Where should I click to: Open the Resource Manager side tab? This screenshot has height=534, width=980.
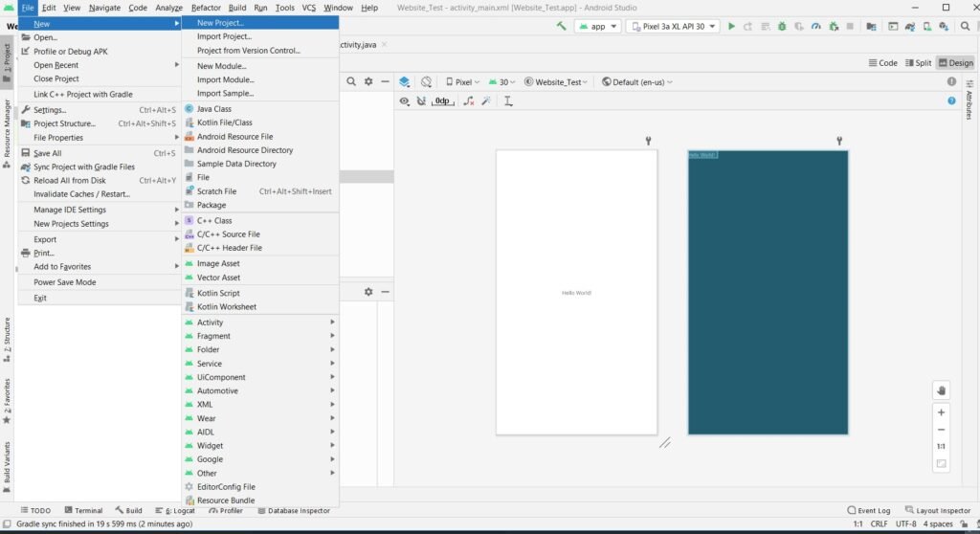pyautogui.click(x=7, y=133)
